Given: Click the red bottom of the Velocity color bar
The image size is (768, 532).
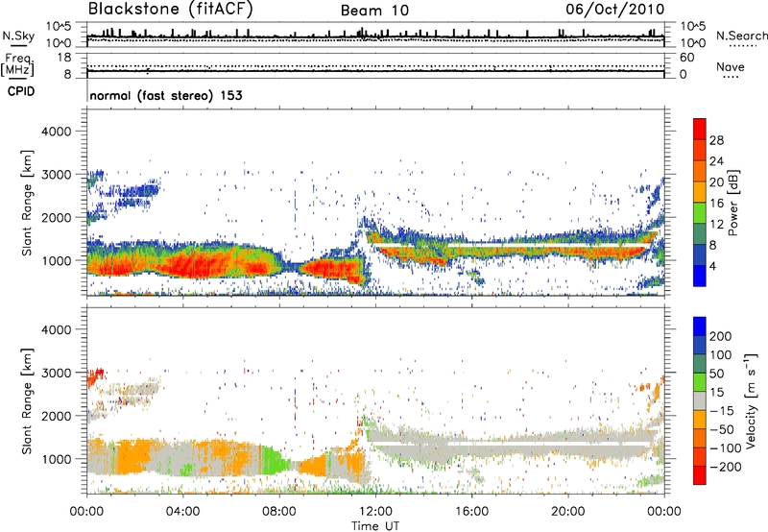Looking at the screenshot, I should [x=700, y=475].
